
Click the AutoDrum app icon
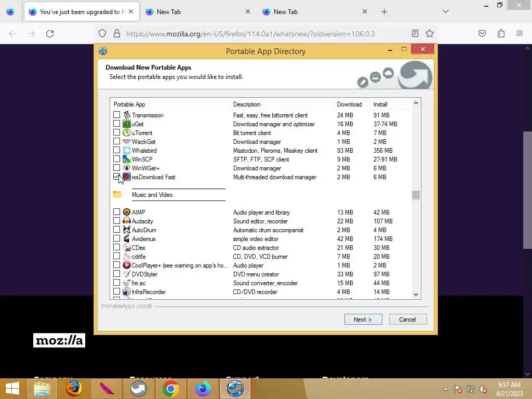point(127,230)
